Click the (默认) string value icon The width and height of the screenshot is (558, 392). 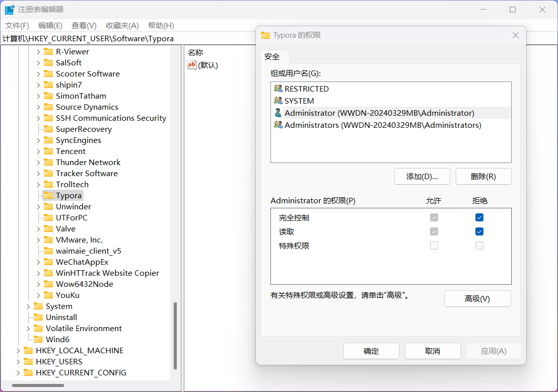point(192,65)
